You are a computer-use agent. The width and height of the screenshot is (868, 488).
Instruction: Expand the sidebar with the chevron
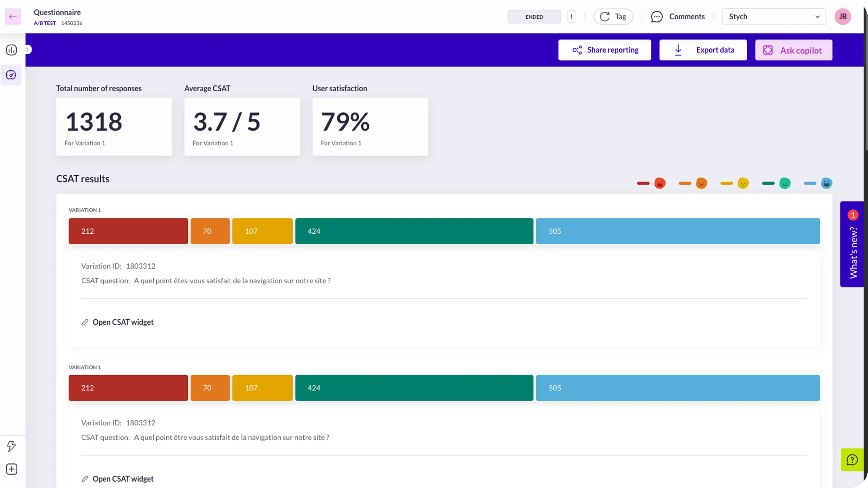pyautogui.click(x=28, y=50)
